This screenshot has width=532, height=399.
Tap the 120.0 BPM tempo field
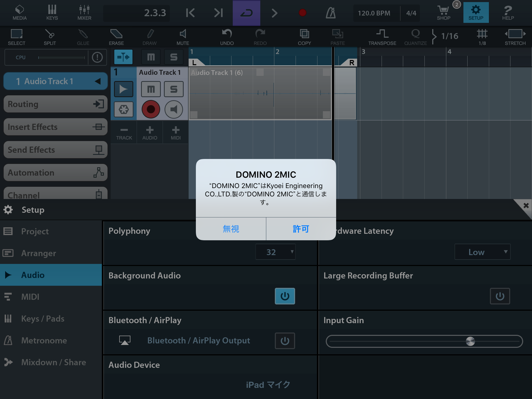point(374,13)
